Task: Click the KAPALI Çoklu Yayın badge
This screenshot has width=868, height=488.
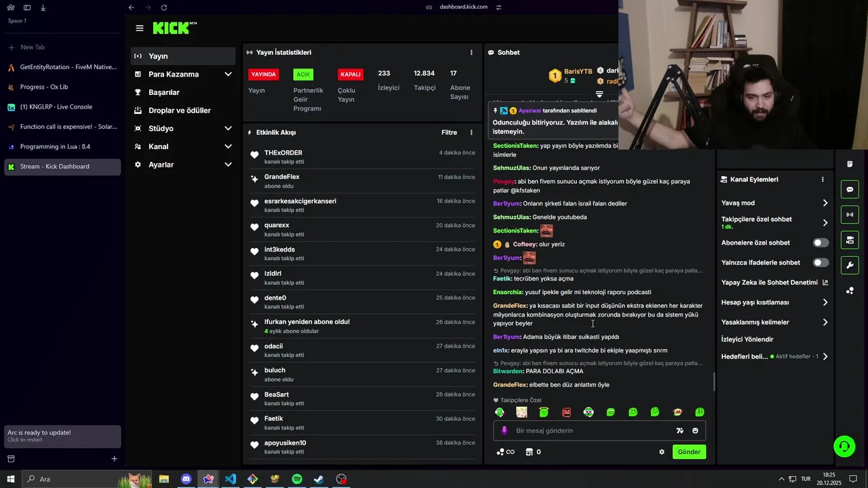Action: pos(351,75)
